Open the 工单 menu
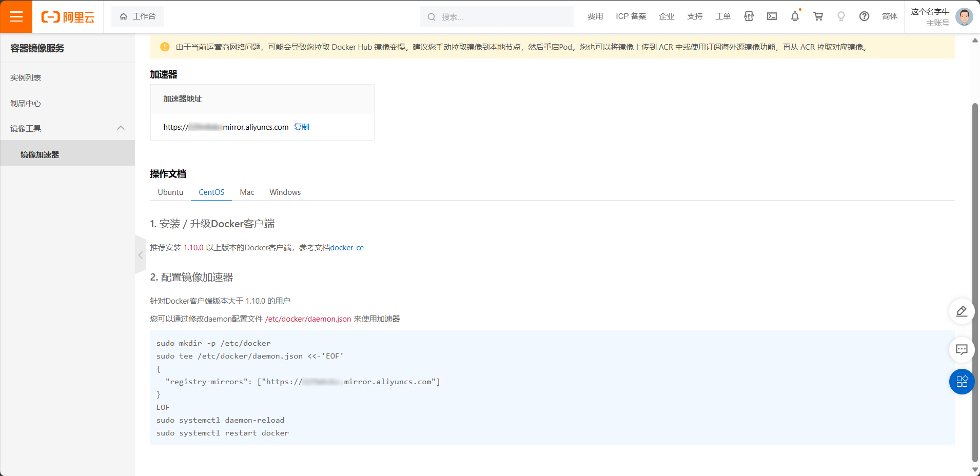980x476 pixels. click(723, 16)
